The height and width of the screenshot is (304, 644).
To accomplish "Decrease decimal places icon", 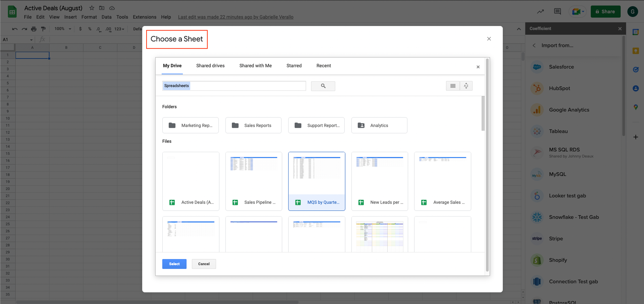I will [x=99, y=29].
